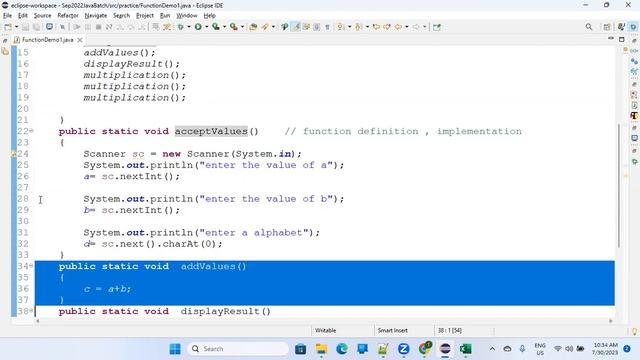640x360 pixels.
Task: Click the cursor position 38 : 1 status
Action: [450, 330]
